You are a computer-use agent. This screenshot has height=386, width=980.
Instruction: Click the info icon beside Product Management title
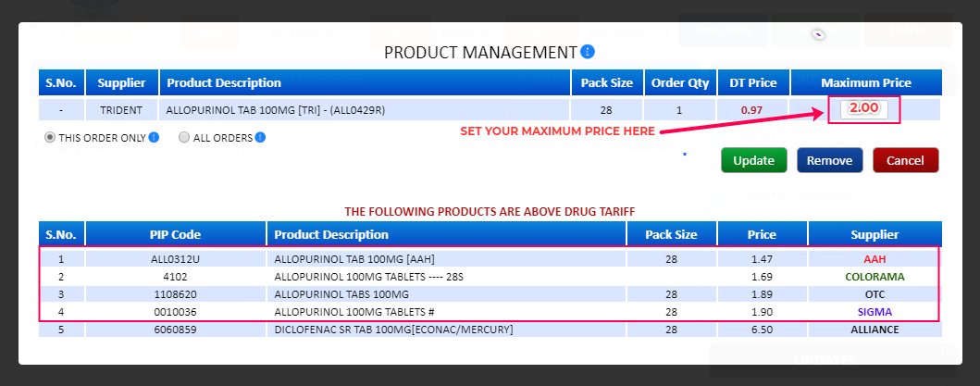click(588, 52)
